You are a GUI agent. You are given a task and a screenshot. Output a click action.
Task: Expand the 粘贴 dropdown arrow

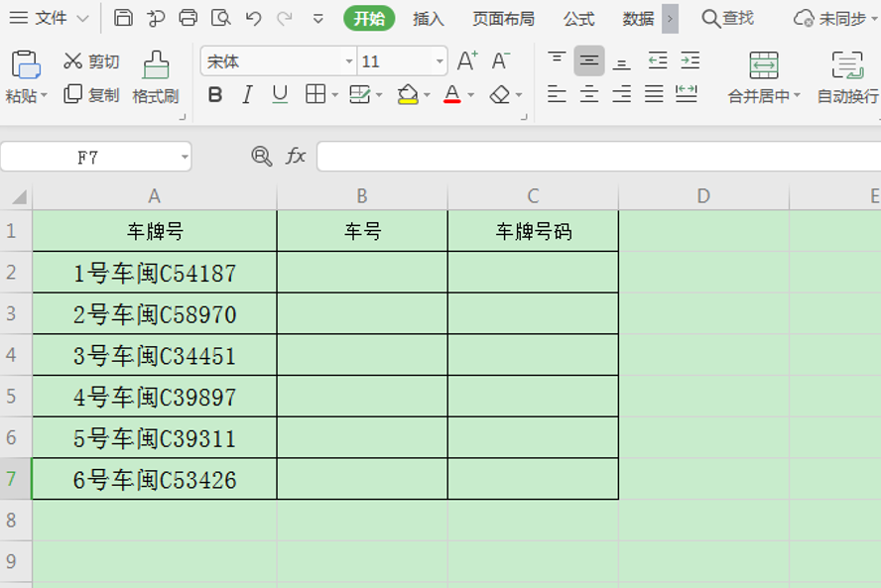point(44,96)
